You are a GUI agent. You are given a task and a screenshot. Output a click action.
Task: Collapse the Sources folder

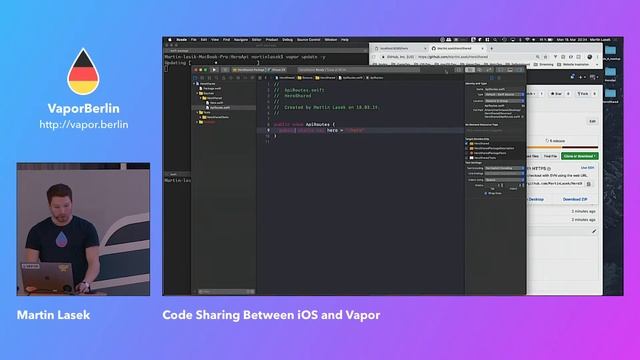tap(198, 93)
